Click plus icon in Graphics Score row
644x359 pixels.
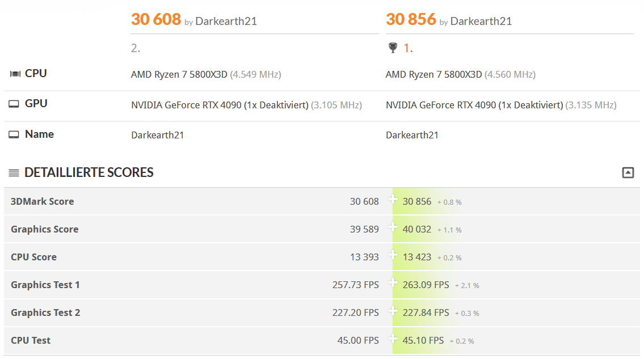click(393, 227)
